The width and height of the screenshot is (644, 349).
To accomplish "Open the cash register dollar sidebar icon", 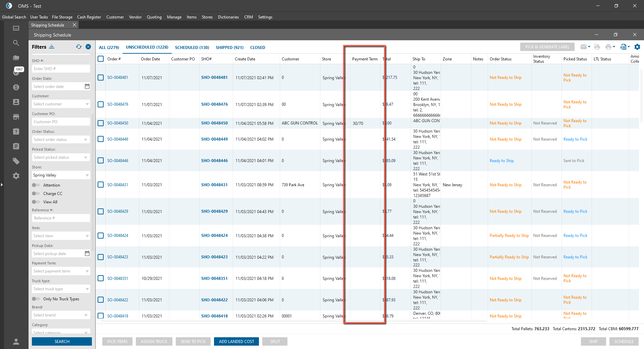I will (x=16, y=87).
